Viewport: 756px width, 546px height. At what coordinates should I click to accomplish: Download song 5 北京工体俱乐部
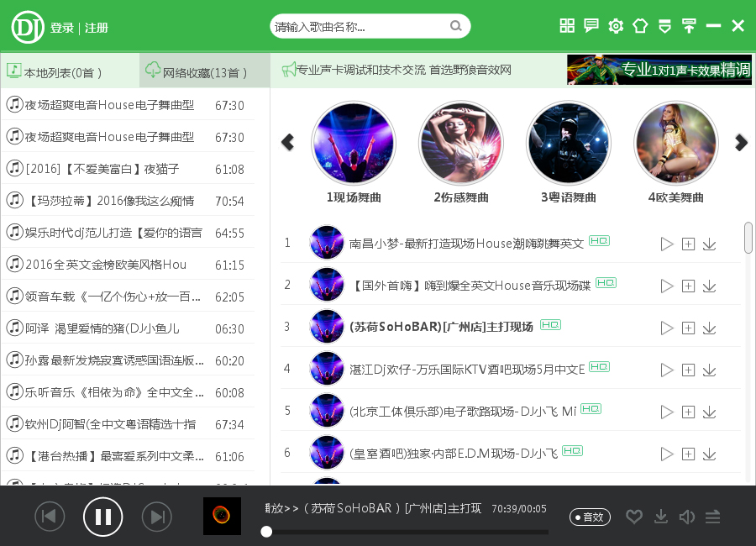tap(709, 412)
